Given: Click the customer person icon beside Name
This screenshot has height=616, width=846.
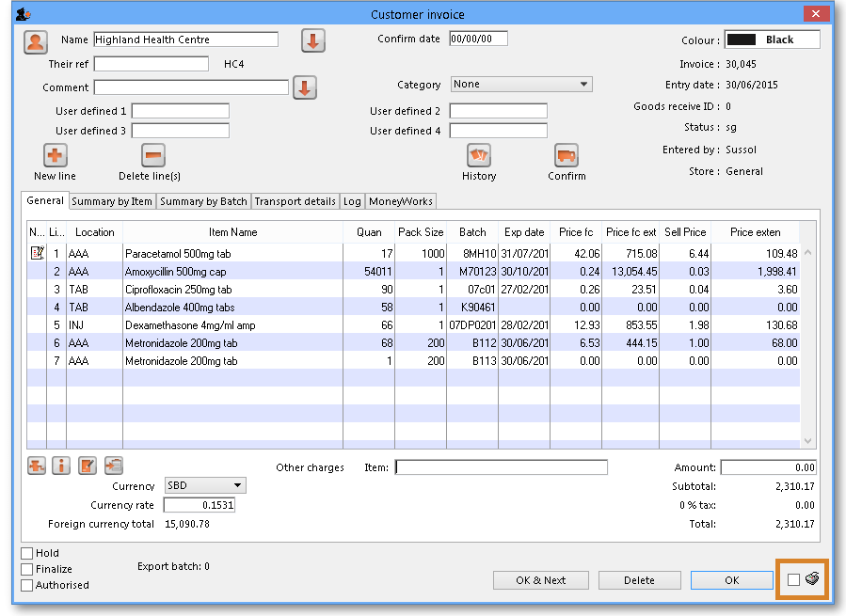Looking at the screenshot, I should pos(36,41).
